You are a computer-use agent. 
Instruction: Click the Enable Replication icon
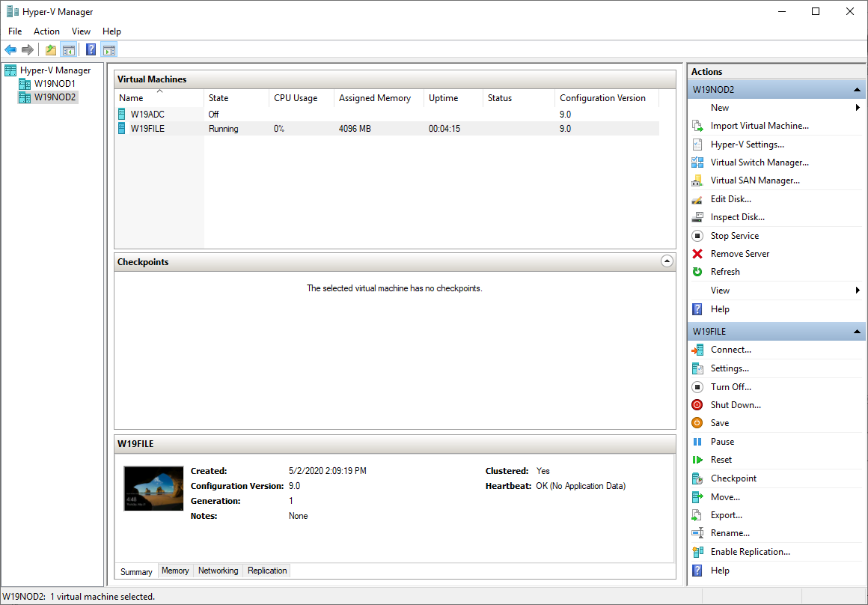point(697,552)
